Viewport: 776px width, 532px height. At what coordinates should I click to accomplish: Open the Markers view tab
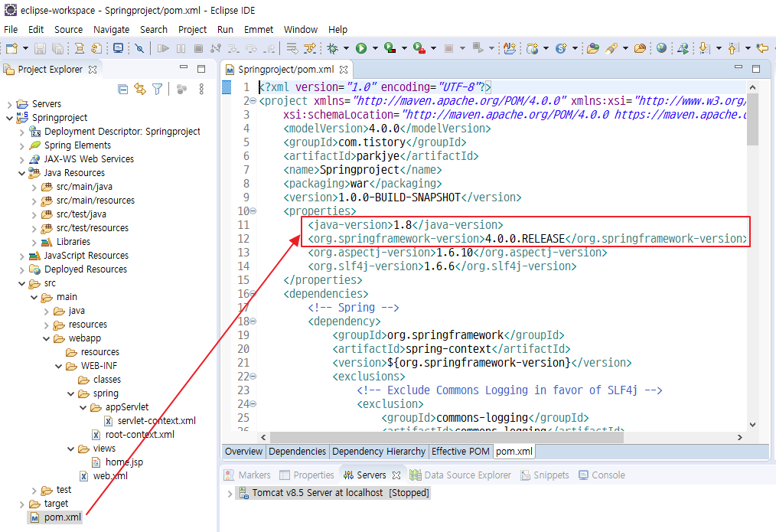(x=247, y=475)
